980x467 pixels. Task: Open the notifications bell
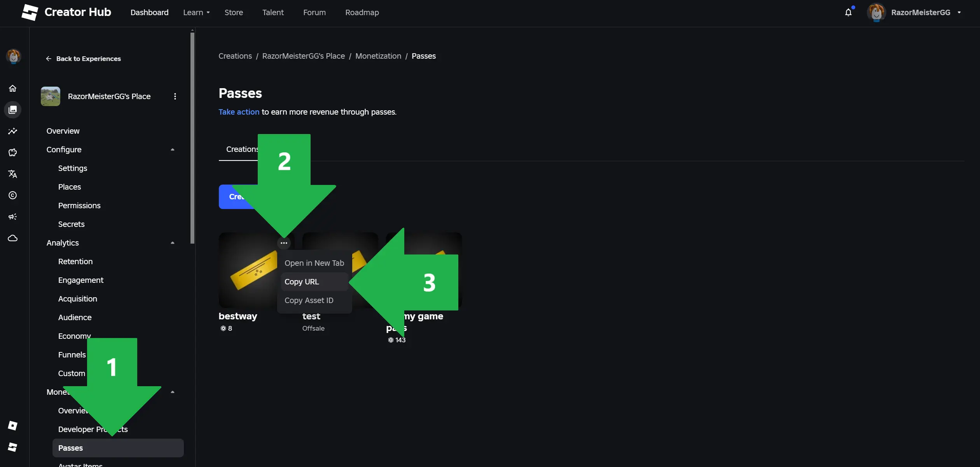tap(848, 12)
